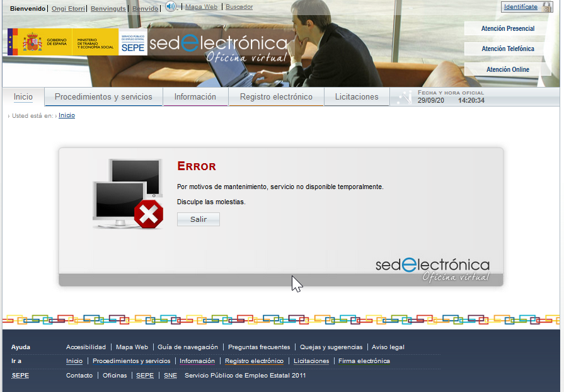564x392 pixels.
Task: Click the SEPE row label in footer
Action: tap(20, 376)
